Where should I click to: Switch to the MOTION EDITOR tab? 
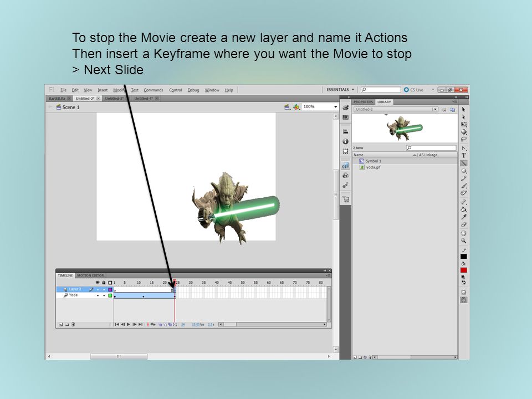click(x=90, y=275)
